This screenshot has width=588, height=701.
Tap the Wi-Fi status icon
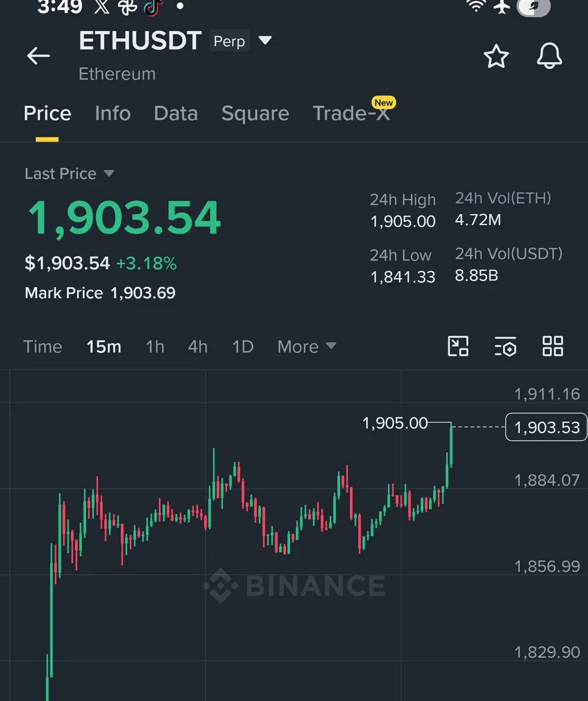(477, 6)
